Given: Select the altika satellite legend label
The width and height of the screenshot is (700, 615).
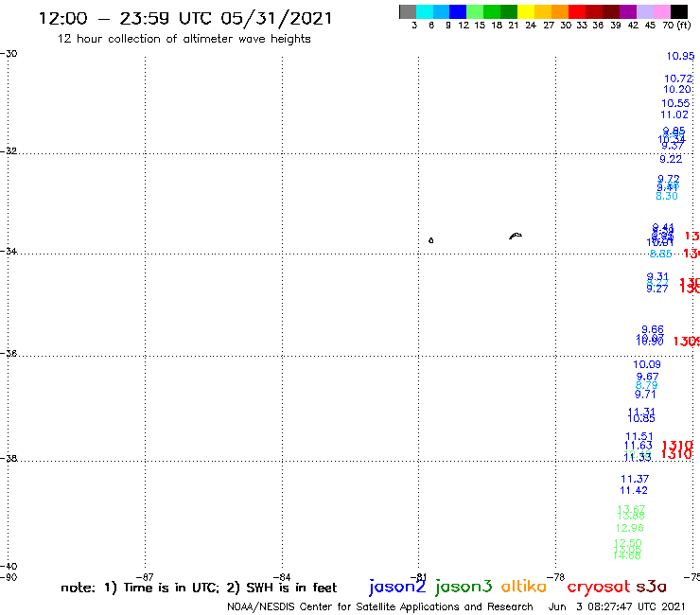Looking at the screenshot, I should [x=523, y=586].
